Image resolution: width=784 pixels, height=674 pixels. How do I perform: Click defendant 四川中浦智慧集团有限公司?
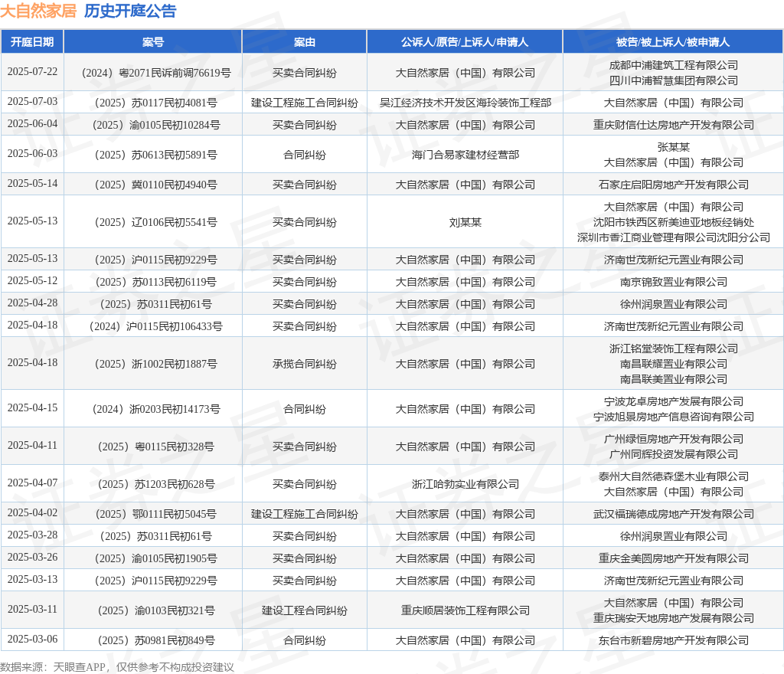(x=673, y=80)
